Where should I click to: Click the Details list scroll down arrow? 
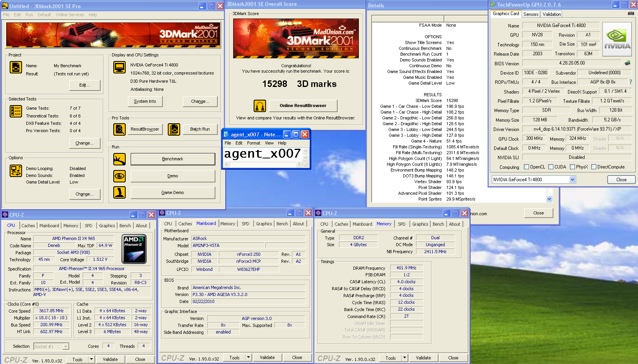pyautogui.click(x=549, y=199)
